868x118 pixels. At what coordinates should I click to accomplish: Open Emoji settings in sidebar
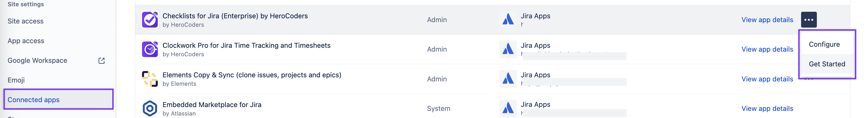point(16,80)
